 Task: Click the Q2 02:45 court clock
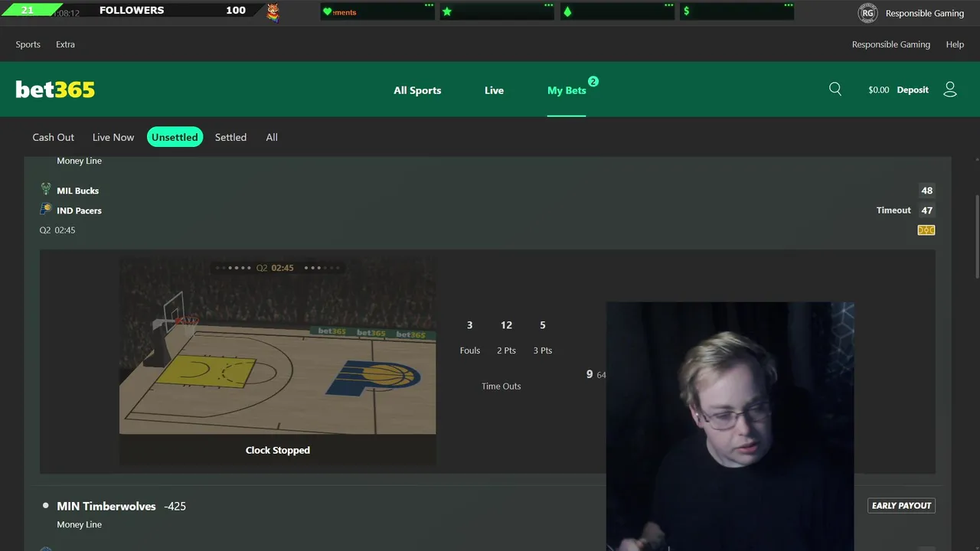pyautogui.click(x=275, y=268)
